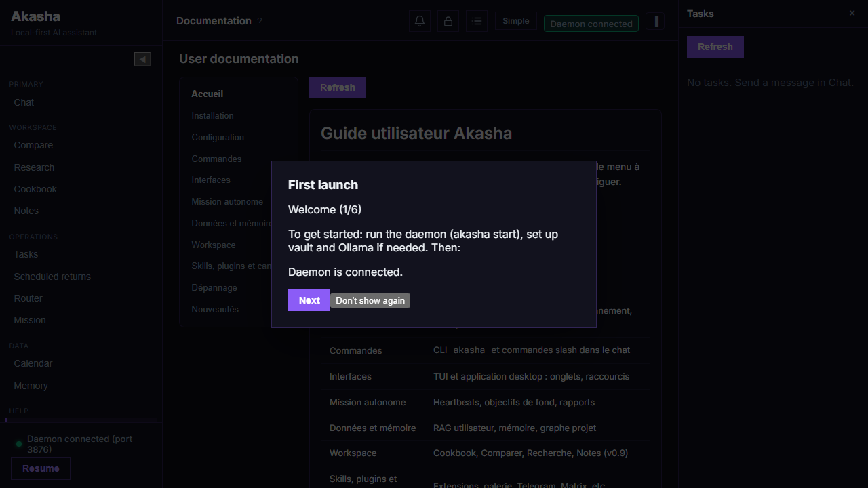This screenshot has height=488, width=868.
Task: Click 'Heartbeats, objectifs de fond, rapports' text
Action: 514,402
